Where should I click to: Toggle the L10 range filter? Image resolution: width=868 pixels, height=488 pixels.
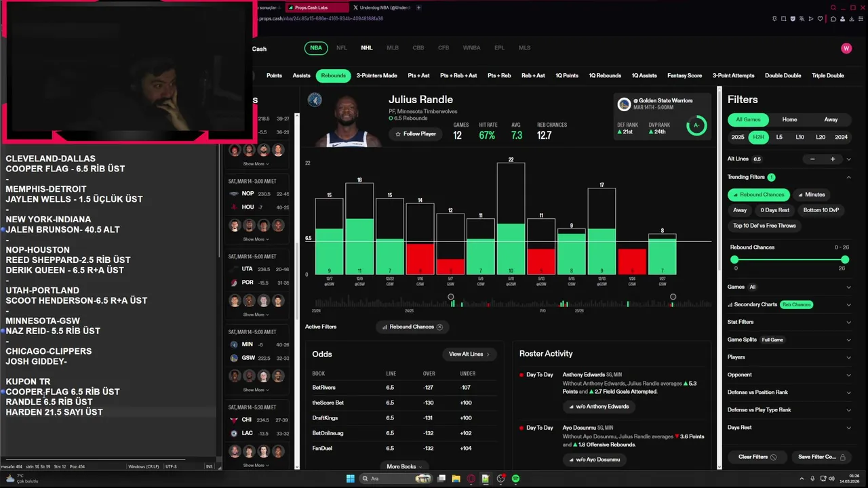coord(800,137)
